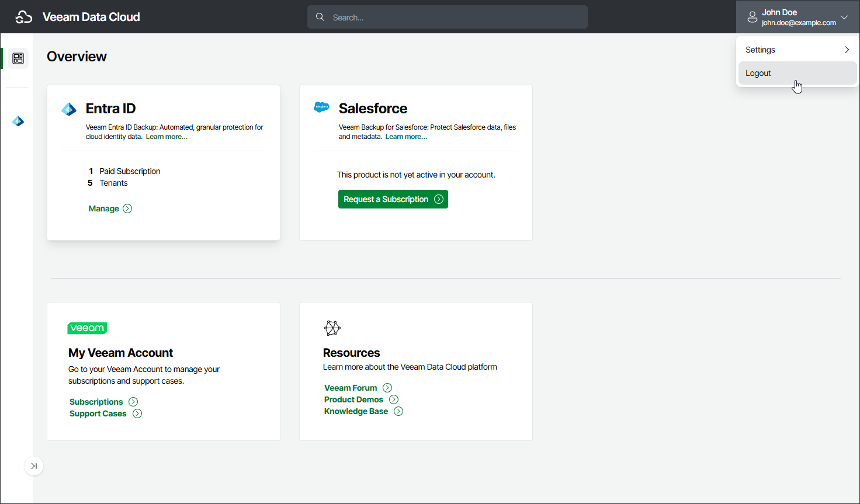Click the user profile avatar icon
The height and width of the screenshot is (504, 860).
pyautogui.click(x=752, y=18)
